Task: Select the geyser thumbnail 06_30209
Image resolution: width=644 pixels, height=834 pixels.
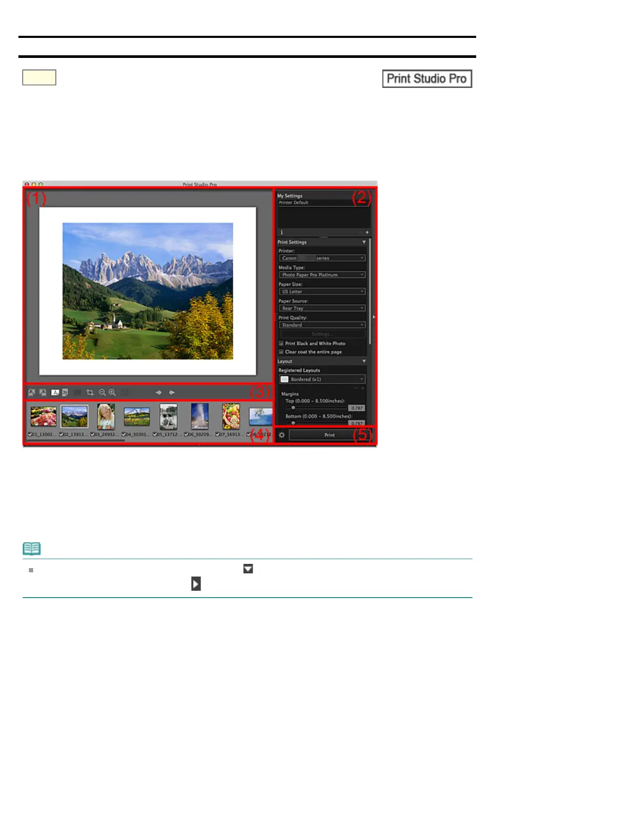Action: (x=199, y=416)
